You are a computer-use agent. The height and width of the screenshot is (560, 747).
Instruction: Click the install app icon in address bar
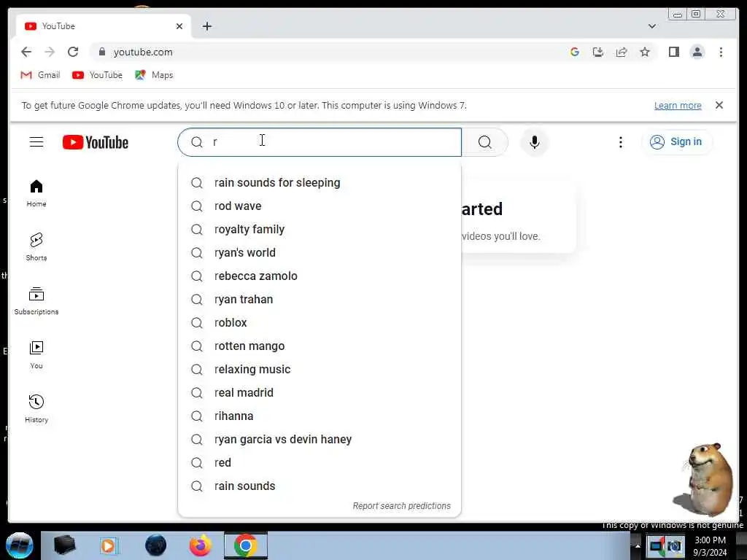tap(598, 52)
